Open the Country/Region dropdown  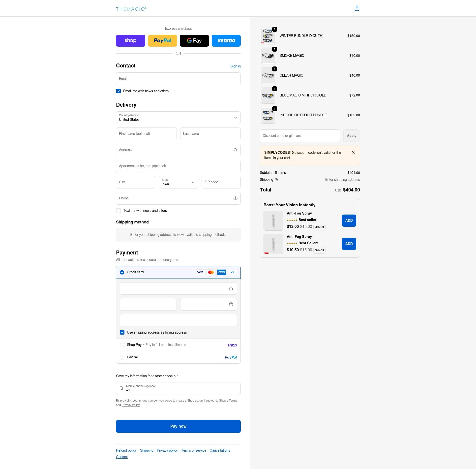point(178,118)
